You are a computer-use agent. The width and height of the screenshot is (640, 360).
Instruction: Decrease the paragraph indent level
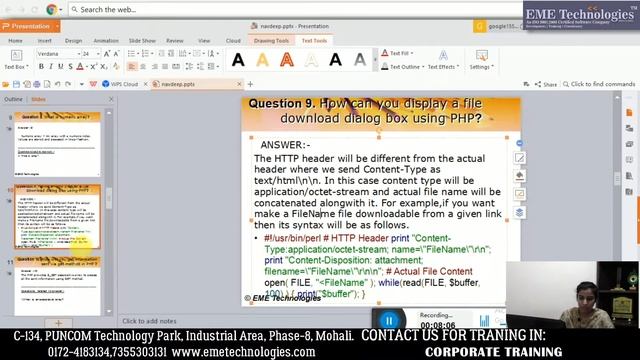click(x=161, y=53)
